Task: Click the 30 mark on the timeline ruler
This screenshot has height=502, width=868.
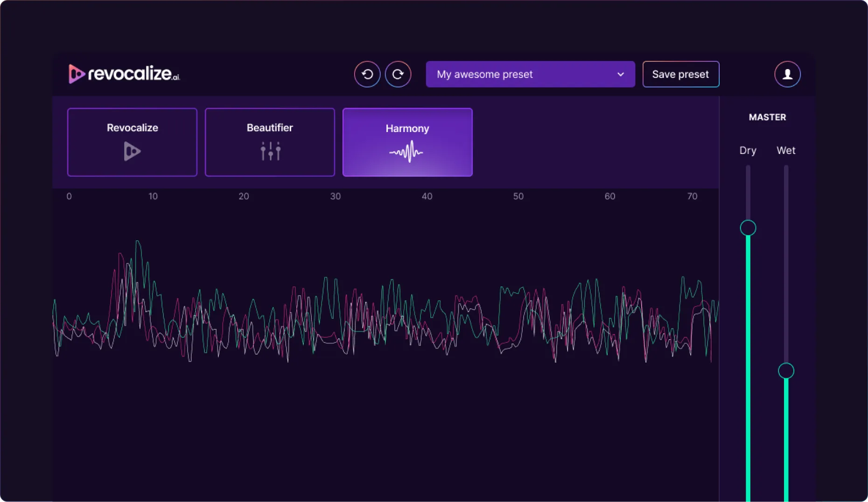Action: click(x=335, y=196)
